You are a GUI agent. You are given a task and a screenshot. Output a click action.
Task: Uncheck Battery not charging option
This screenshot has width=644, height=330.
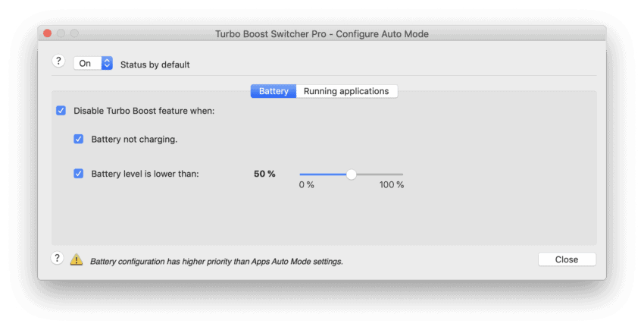[79, 139]
